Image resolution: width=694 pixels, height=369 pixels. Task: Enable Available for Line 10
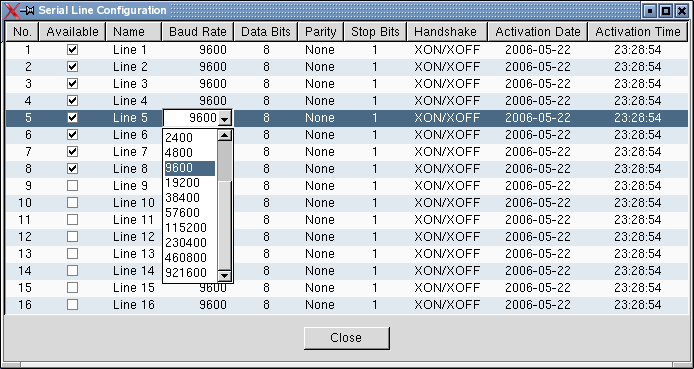tap(72, 203)
